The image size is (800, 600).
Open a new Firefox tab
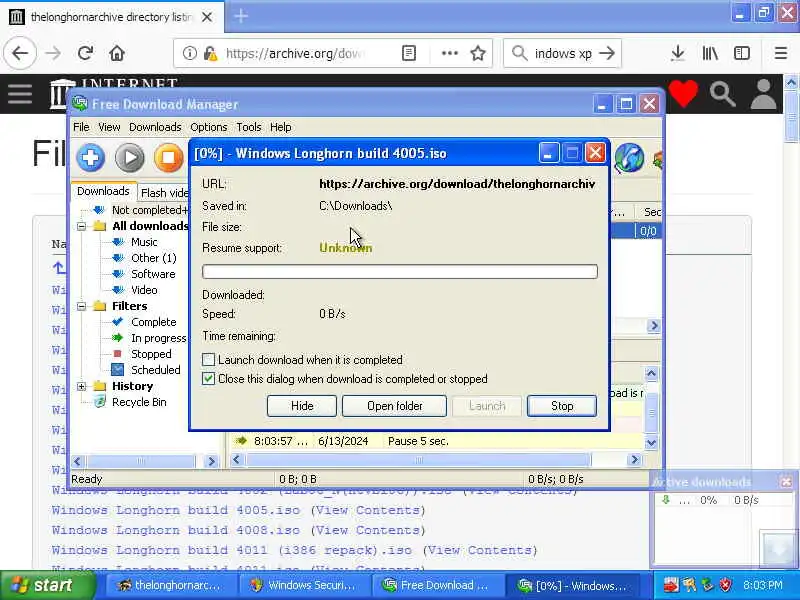tap(241, 16)
